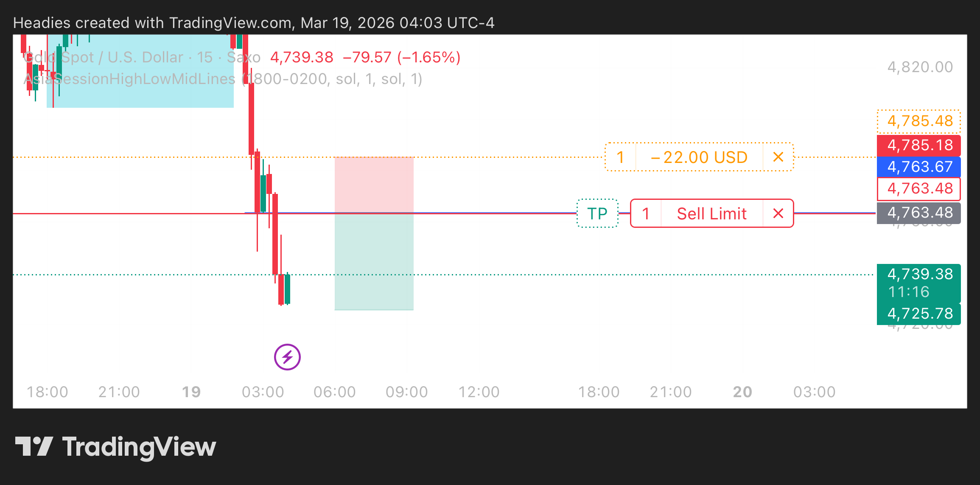This screenshot has width=980, height=485.
Task: Click the -22.00 USD stop loss label
Action: pos(699,157)
